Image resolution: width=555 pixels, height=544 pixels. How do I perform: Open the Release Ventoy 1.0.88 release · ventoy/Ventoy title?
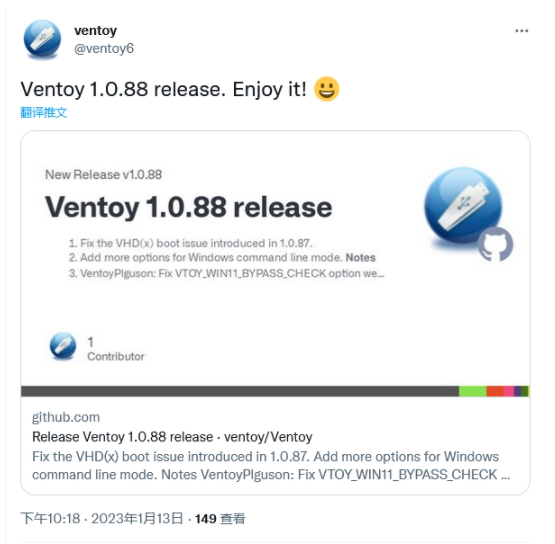[172, 437]
